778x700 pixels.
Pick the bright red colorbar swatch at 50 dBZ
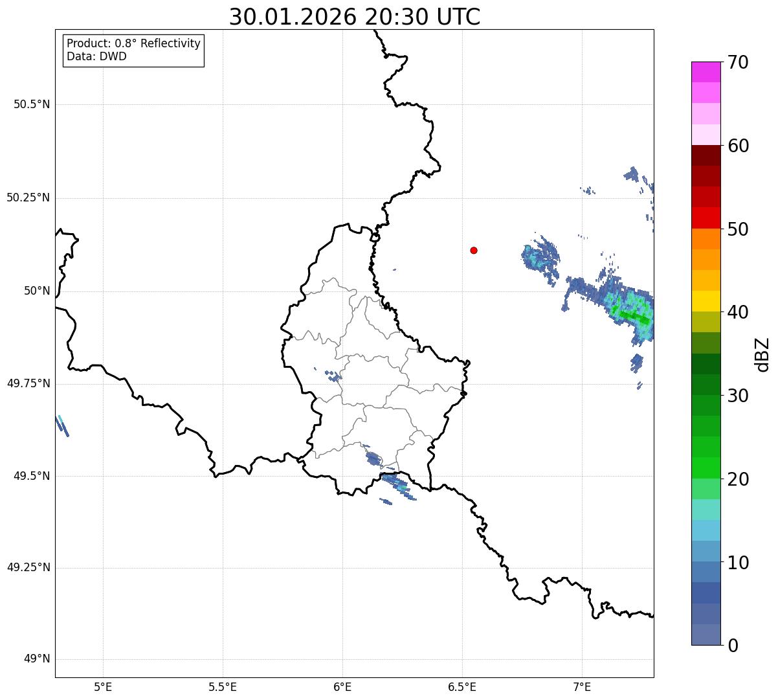706,218
